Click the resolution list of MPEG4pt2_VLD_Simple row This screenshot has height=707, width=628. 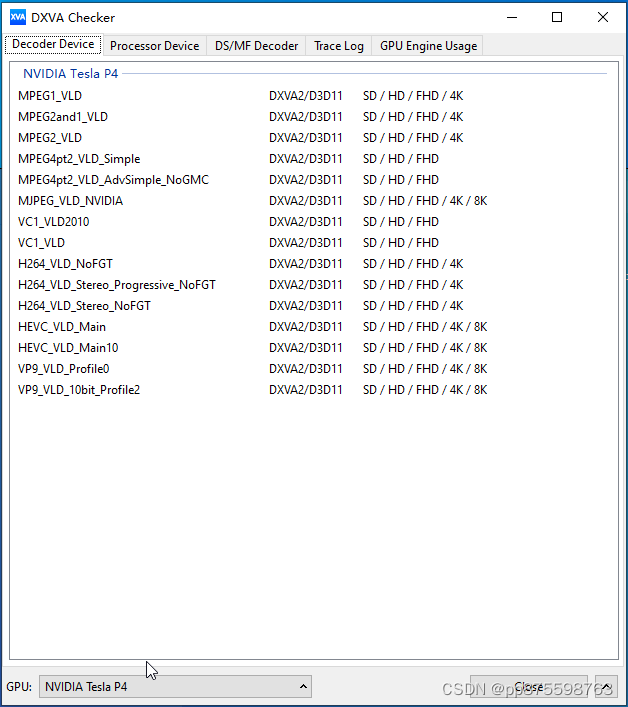[x=401, y=159]
